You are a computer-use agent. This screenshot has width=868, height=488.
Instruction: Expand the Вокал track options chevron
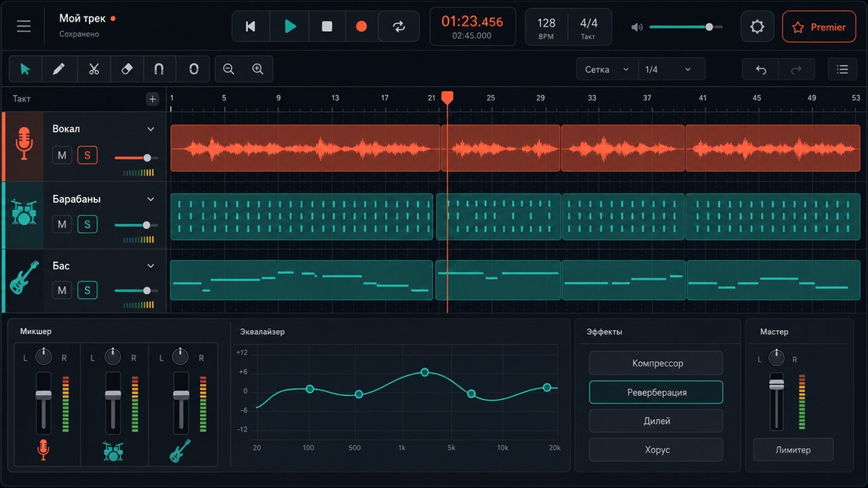click(x=151, y=129)
